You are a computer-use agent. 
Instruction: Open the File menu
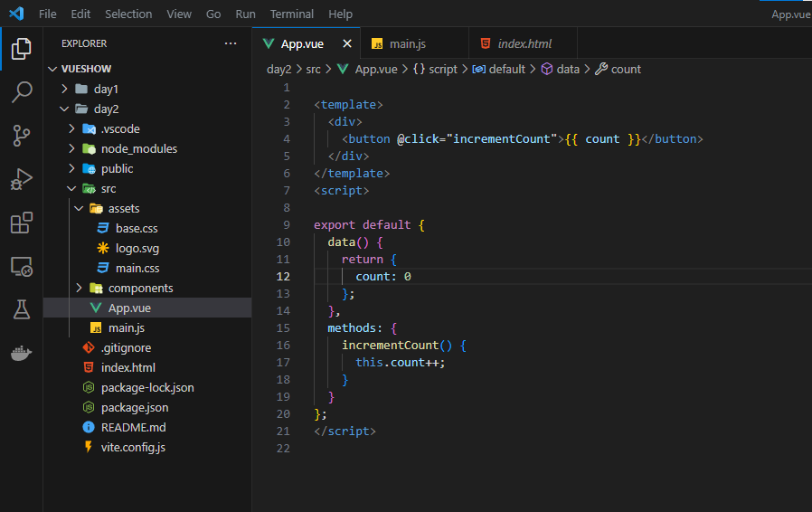48,14
